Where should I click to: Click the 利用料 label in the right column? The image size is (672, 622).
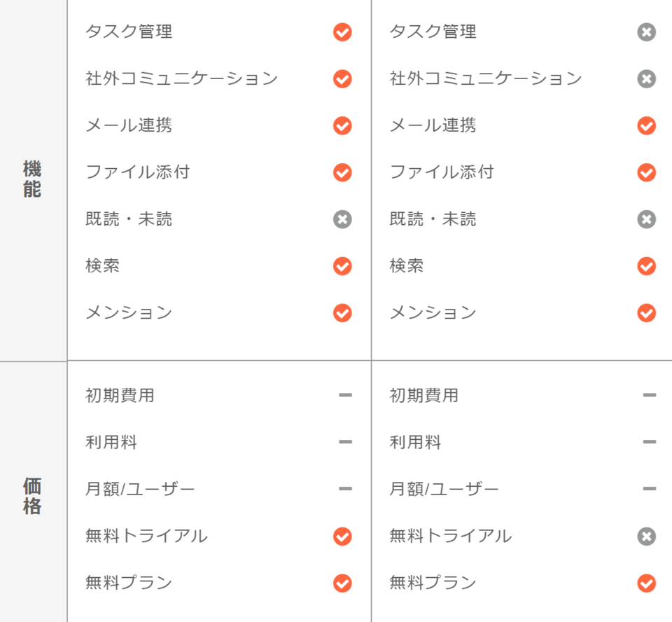coord(415,442)
